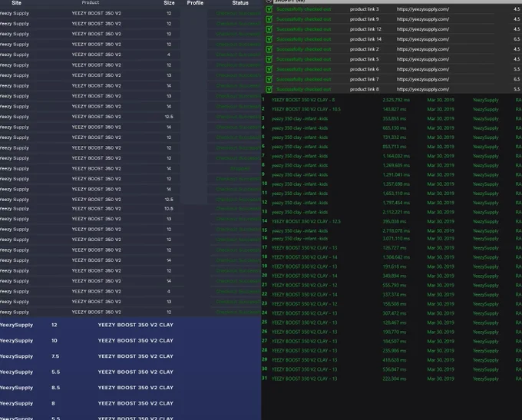Click the '349,894 ms' checkout time
The height and width of the screenshot is (420, 522).
click(394, 276)
